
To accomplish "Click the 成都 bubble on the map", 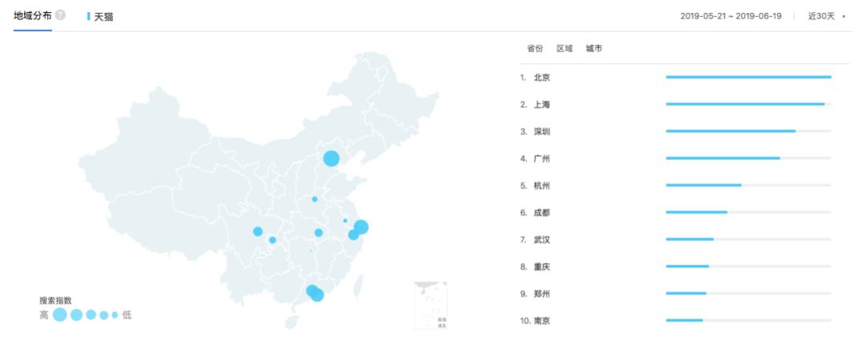I will click(258, 232).
